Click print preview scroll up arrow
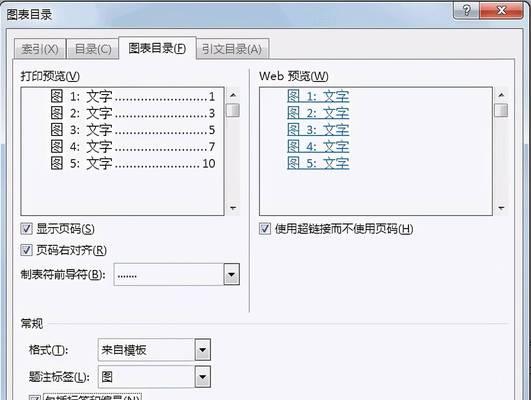Image resolution: width=531 pixels, height=400 pixels. pyautogui.click(x=233, y=95)
